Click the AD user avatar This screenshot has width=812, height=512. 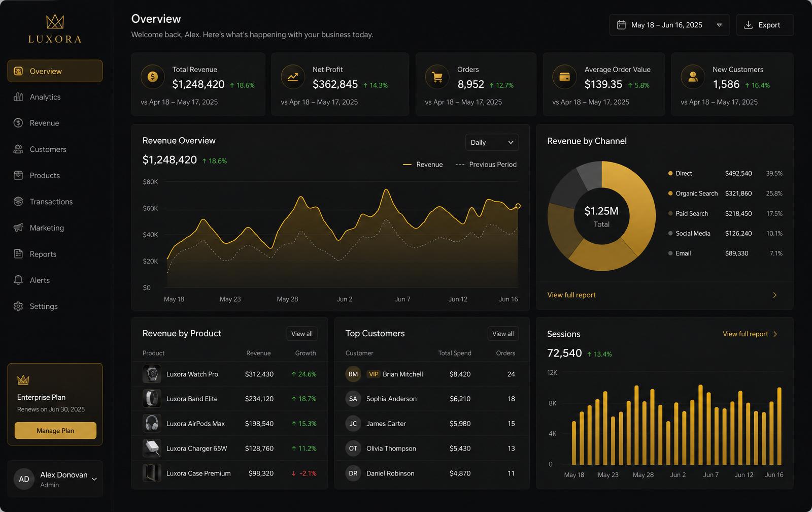point(24,479)
